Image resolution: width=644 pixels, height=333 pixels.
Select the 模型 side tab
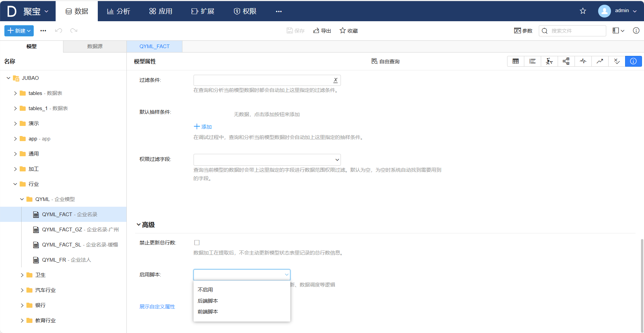31,46
